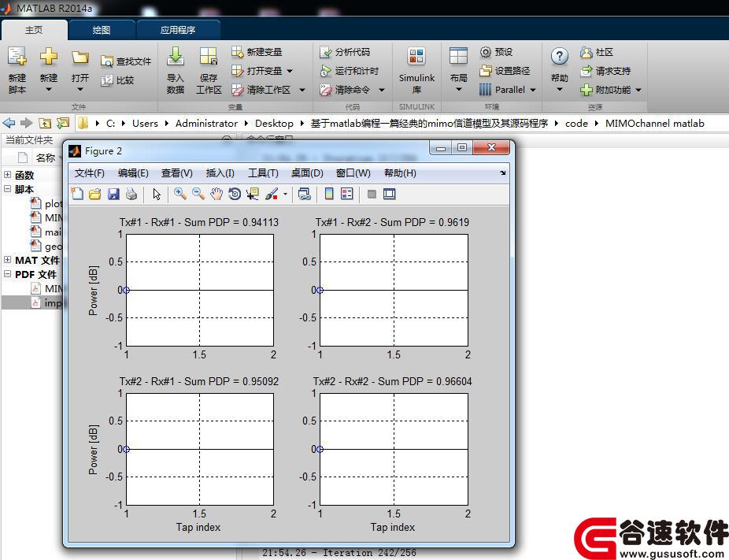Open View (查看) menu in Figure 2
729x560 pixels.
[176, 173]
